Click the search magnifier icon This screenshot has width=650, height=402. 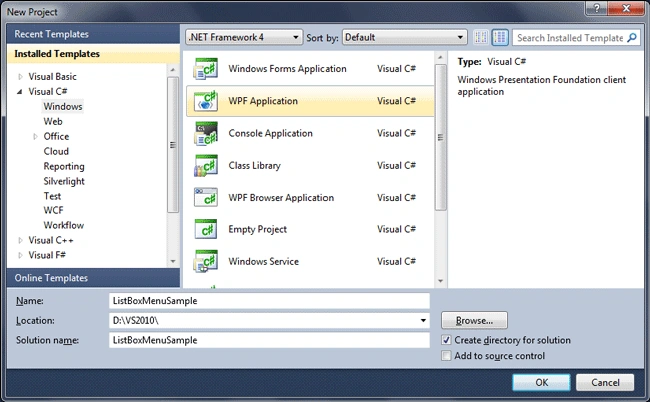coord(632,38)
